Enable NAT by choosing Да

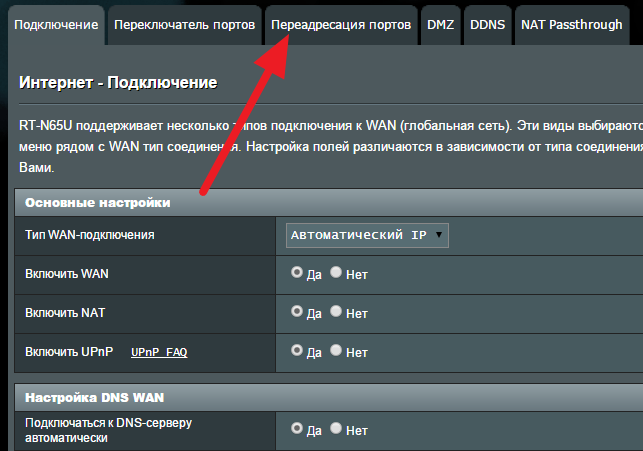pos(296,311)
